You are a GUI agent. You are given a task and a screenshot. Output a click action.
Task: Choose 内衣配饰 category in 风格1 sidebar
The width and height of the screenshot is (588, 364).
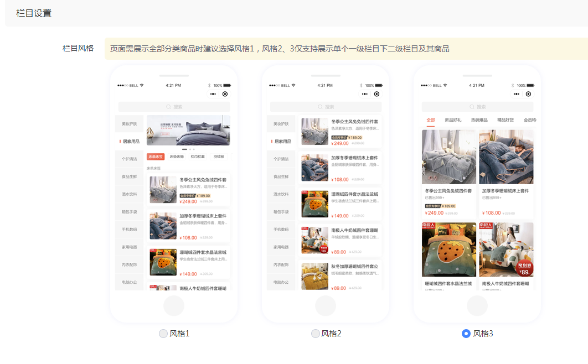(x=129, y=264)
